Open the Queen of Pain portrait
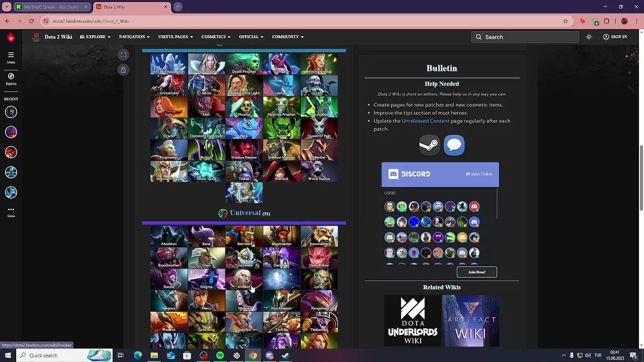Viewport: 644px width, 362px height. (x=319, y=128)
